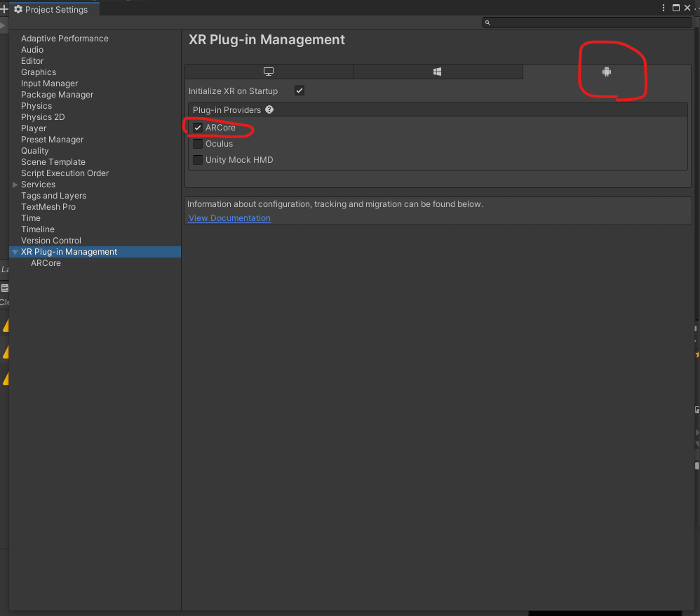The height and width of the screenshot is (616, 700).
Task: Open Version Control settings
Action: (51, 241)
